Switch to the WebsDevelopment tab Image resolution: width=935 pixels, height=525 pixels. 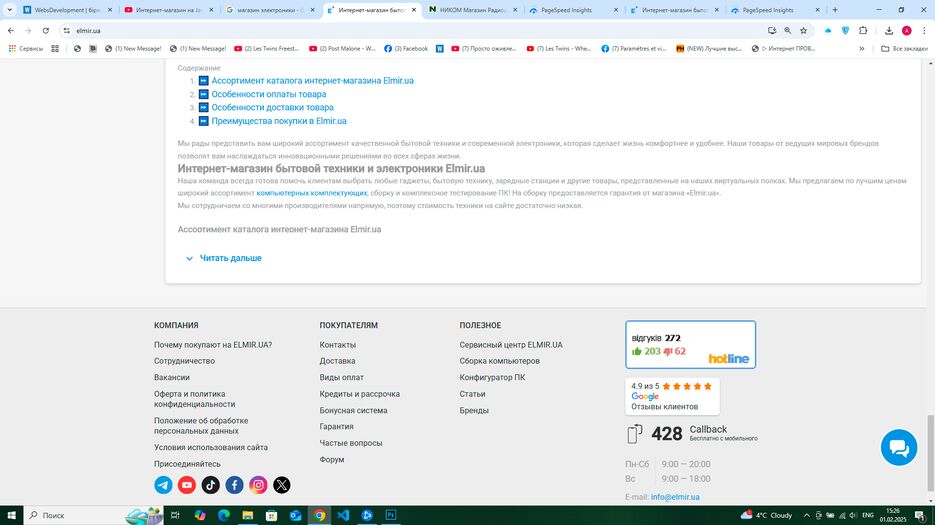[67, 10]
